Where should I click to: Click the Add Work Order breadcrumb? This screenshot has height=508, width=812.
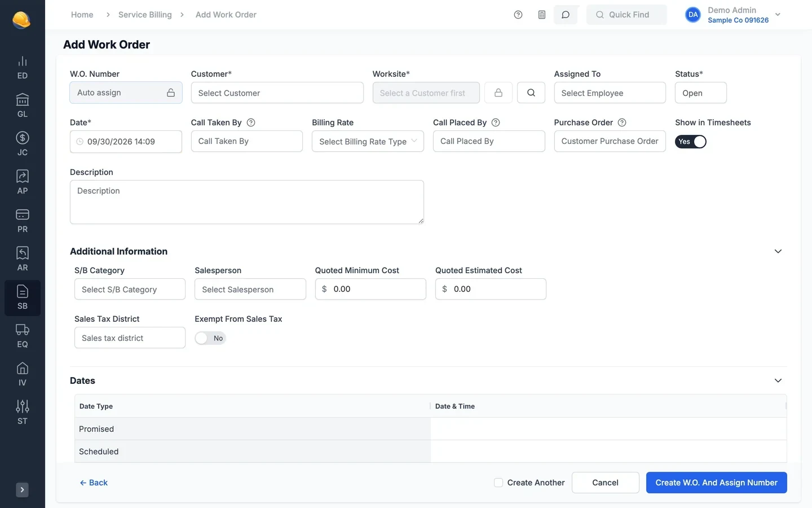[226, 15]
